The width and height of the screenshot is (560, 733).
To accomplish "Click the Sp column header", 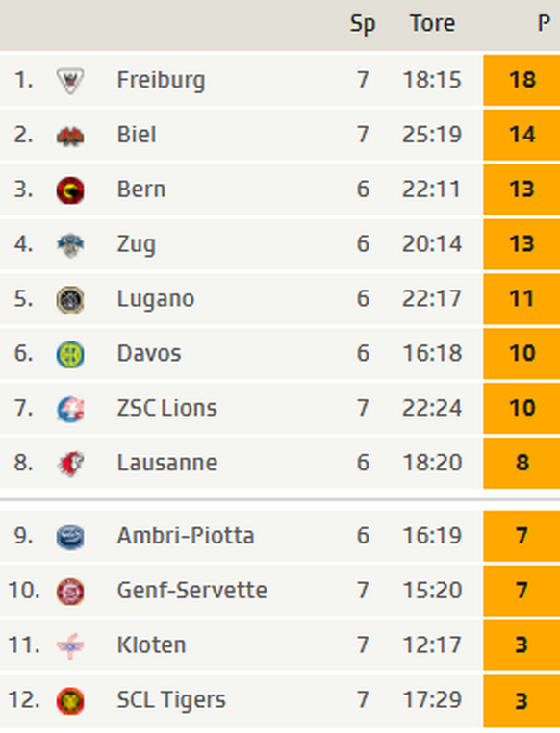I will click(x=363, y=24).
